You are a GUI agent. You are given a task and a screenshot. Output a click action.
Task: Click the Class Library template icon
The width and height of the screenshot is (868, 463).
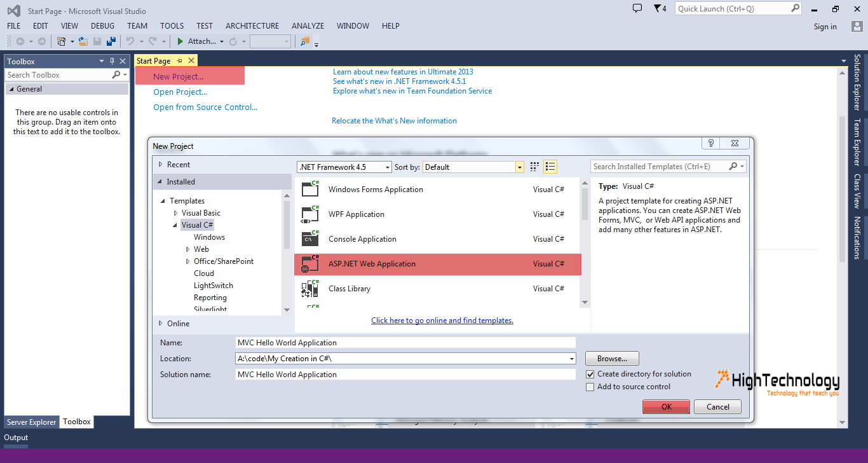click(311, 288)
